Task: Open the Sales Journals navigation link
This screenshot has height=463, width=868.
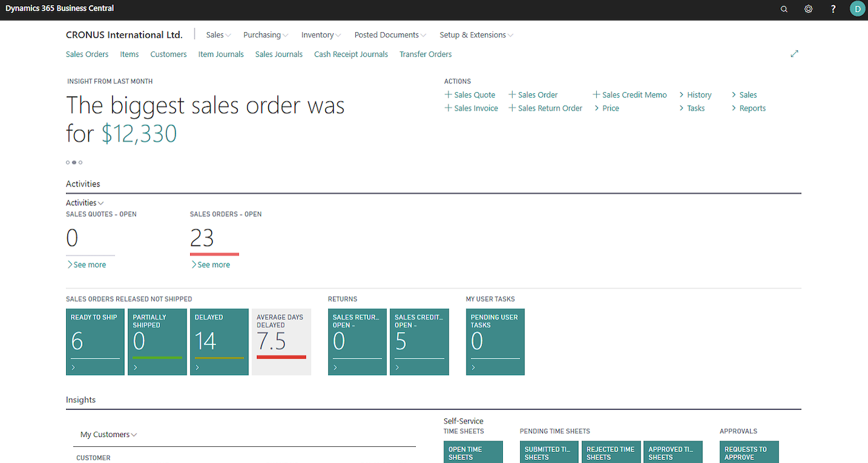Action: coord(279,54)
